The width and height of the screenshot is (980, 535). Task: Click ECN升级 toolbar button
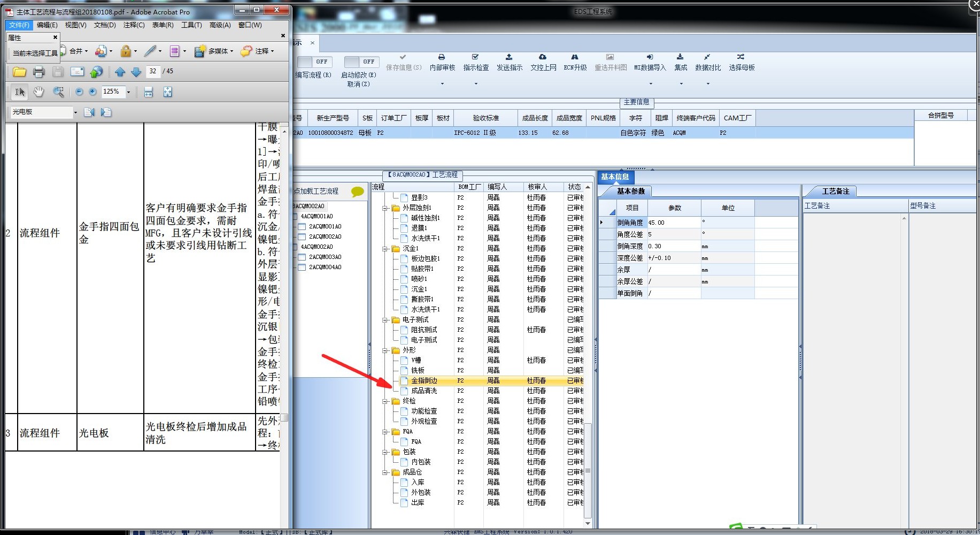(575, 63)
